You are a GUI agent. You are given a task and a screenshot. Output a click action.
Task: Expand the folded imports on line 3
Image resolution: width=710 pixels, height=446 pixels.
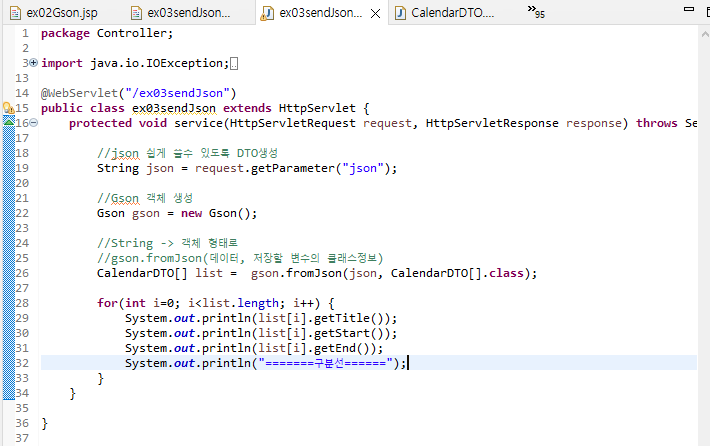34,63
